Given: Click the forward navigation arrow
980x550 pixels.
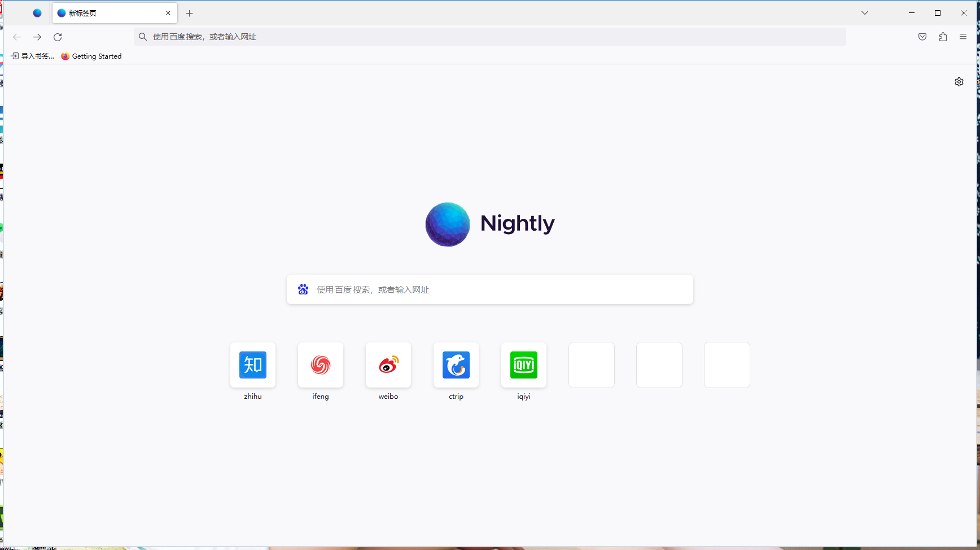Looking at the screenshot, I should pos(37,37).
